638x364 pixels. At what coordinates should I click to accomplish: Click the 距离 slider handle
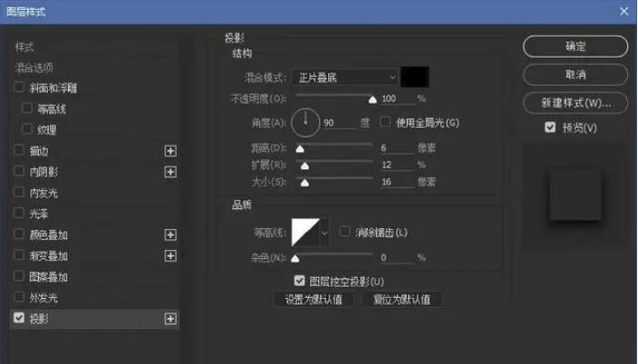tap(300, 148)
